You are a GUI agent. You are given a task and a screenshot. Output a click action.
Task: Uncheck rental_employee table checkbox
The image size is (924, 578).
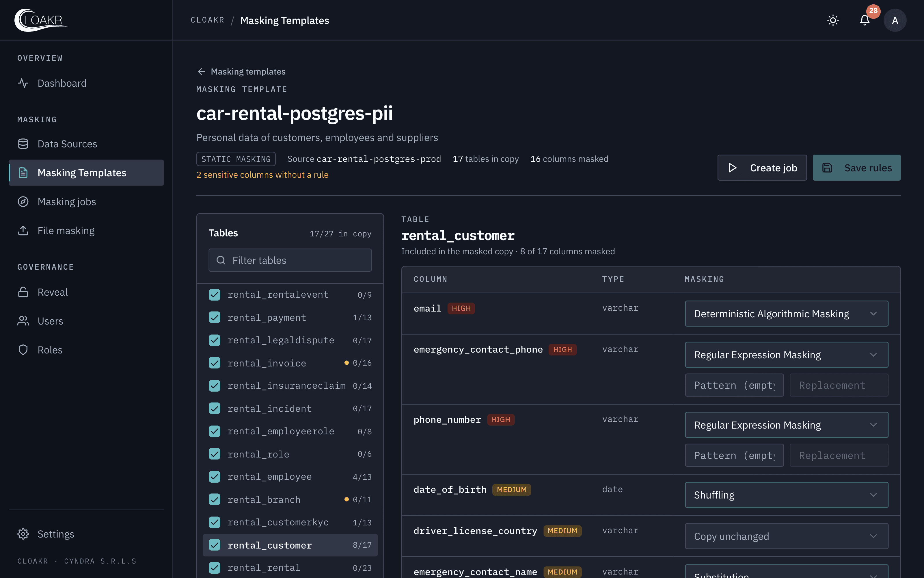(x=215, y=477)
